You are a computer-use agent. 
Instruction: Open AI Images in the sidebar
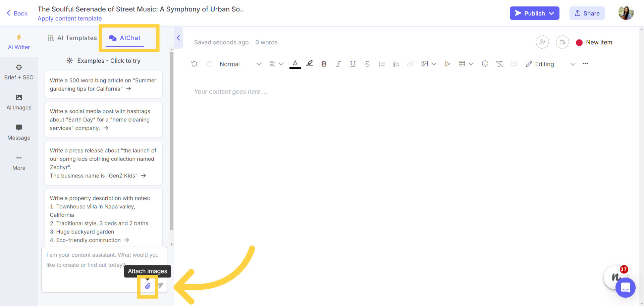click(x=19, y=102)
